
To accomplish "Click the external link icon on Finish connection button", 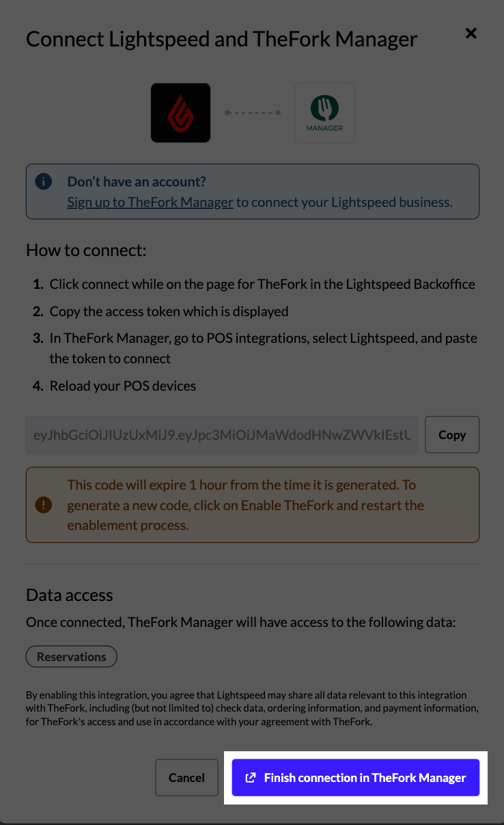I will click(251, 777).
